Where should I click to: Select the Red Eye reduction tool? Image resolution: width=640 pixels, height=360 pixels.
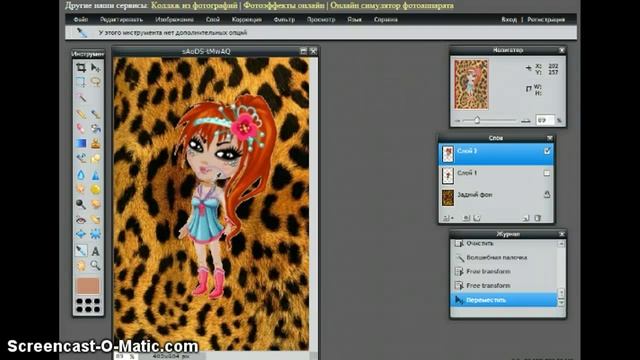pyautogui.click(x=81, y=220)
